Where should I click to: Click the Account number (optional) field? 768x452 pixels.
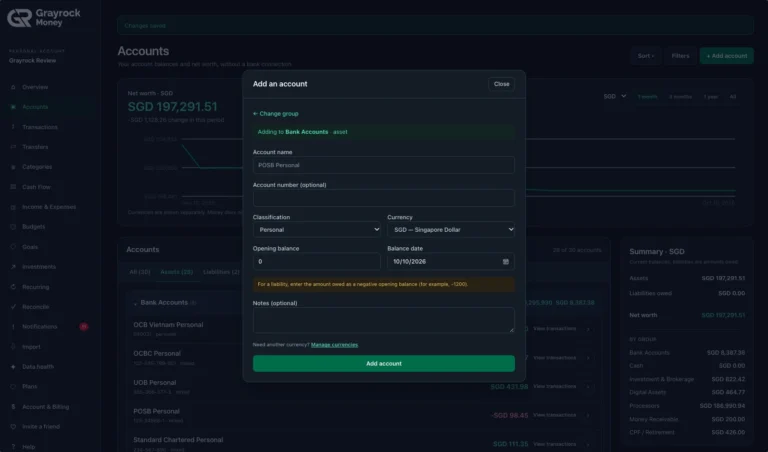[384, 198]
